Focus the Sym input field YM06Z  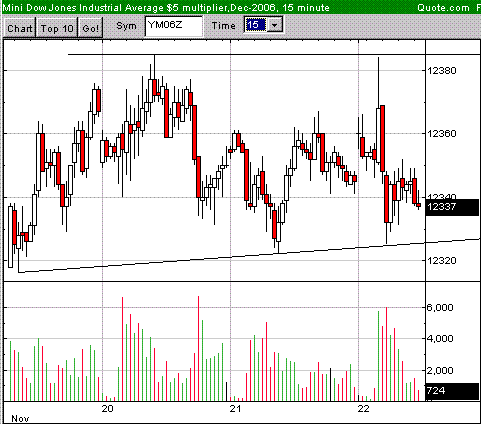pyautogui.click(x=174, y=26)
